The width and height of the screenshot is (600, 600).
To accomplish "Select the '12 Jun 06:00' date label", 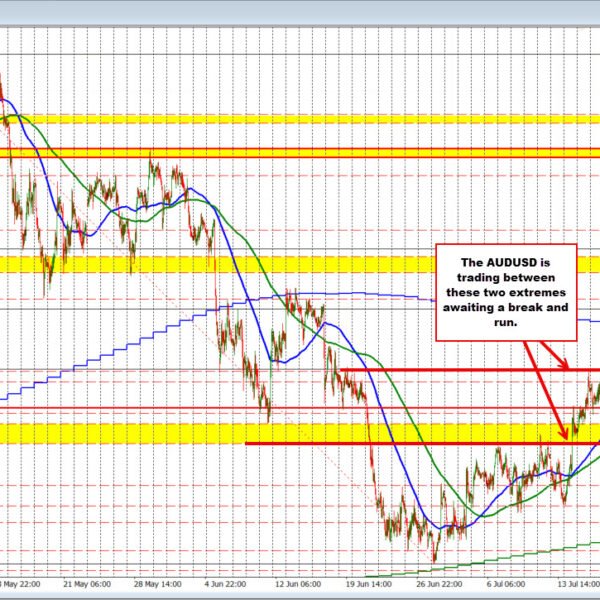I will tap(298, 584).
